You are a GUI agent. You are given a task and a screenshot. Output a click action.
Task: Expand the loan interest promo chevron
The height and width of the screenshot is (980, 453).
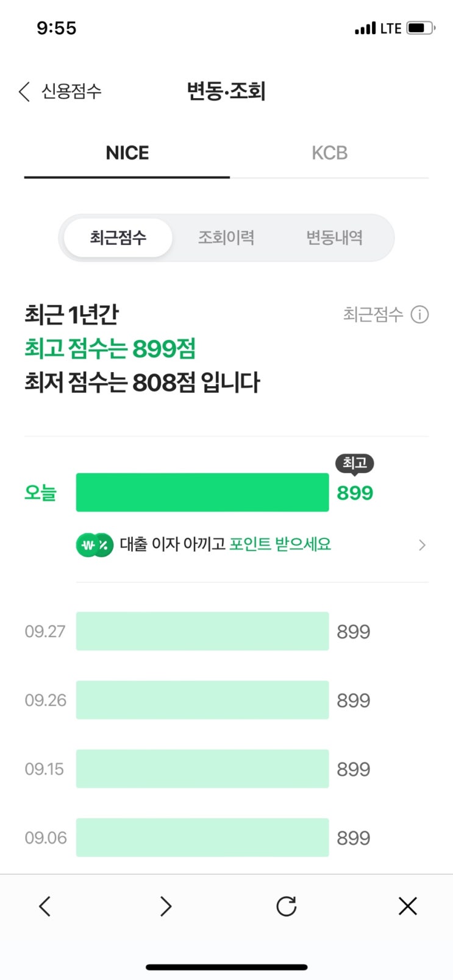coord(422,545)
